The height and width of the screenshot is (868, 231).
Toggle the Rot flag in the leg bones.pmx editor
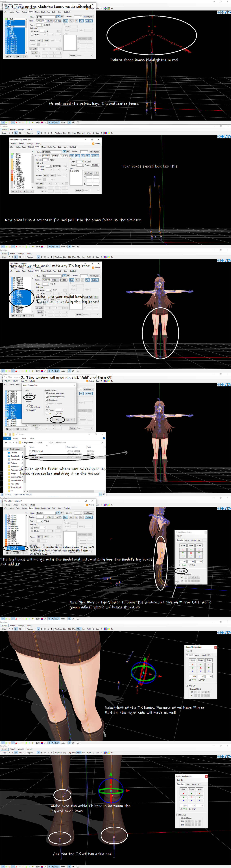click(x=72, y=156)
